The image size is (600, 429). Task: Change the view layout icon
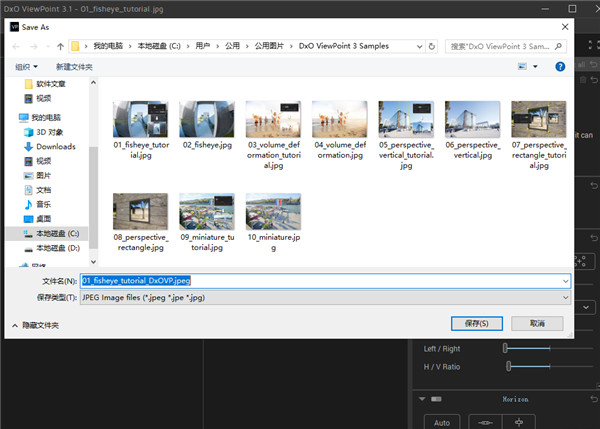point(521,66)
